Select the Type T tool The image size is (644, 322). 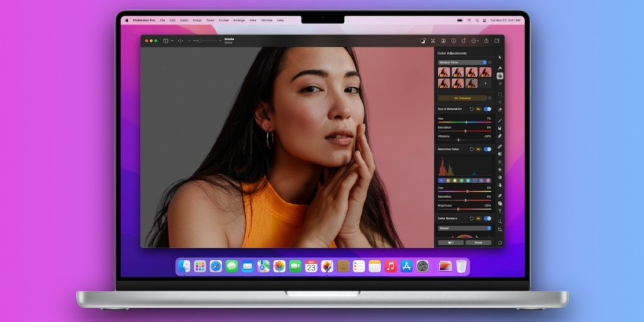500,211
